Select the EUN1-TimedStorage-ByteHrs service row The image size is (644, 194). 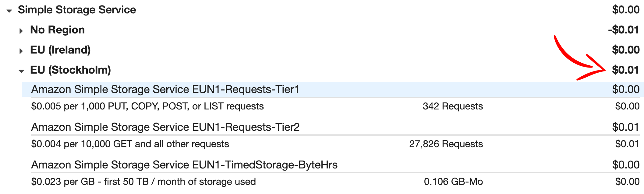click(335, 165)
